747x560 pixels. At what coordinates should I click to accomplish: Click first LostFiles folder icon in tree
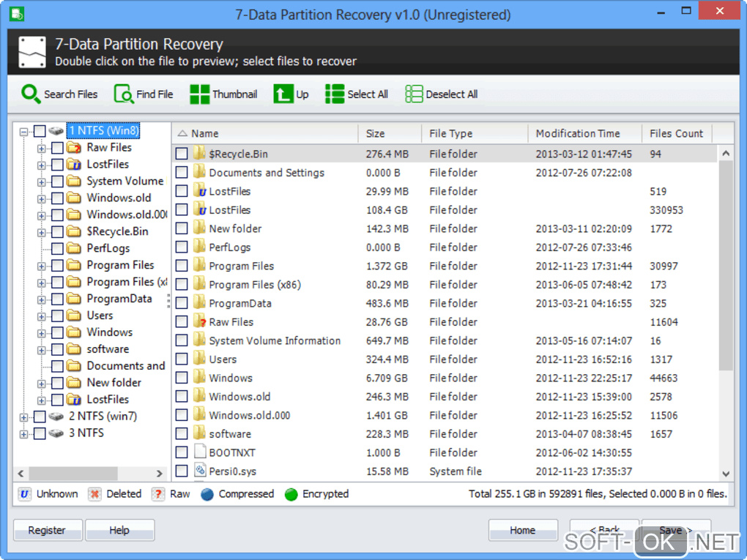coord(74,164)
